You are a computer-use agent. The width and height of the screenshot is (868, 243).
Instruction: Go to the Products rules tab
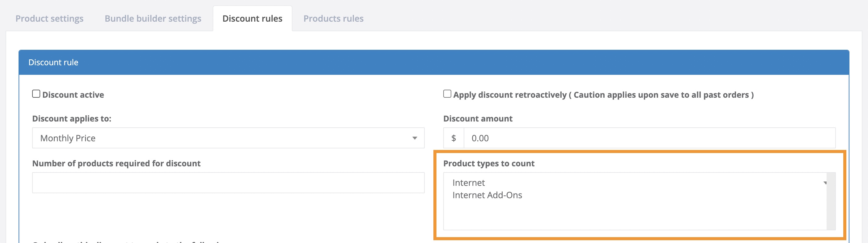point(333,19)
